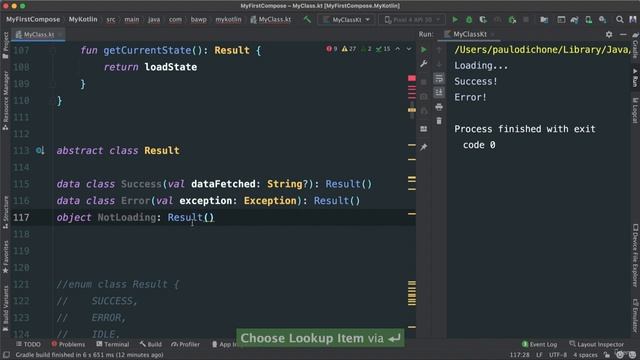Start debugging with the green bug icon
Image resolution: width=640 pixels, height=360 pixels.
pos(469,19)
